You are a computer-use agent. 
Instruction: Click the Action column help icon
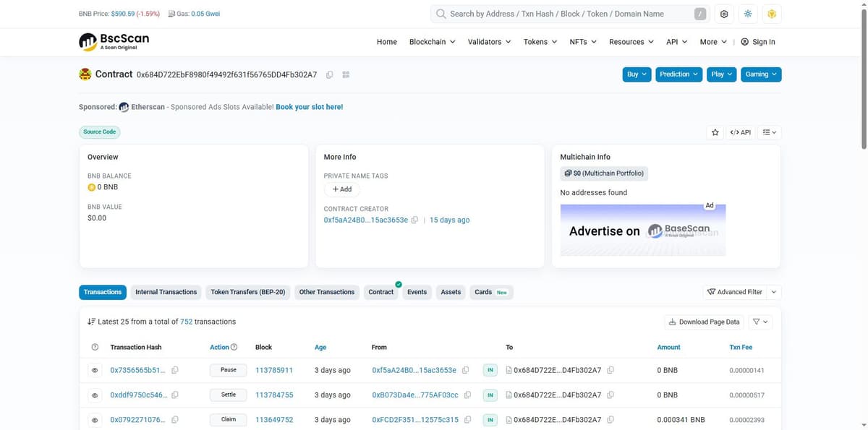pyautogui.click(x=234, y=347)
